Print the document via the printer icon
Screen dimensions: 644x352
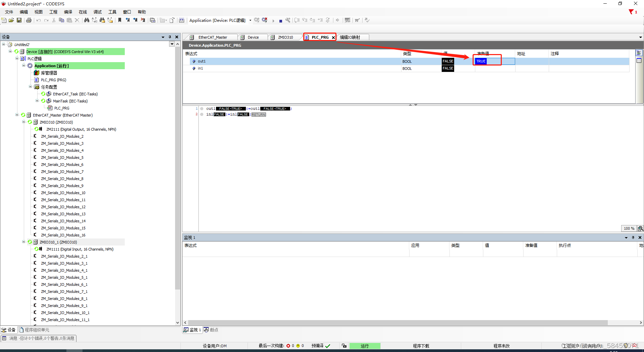coord(29,20)
